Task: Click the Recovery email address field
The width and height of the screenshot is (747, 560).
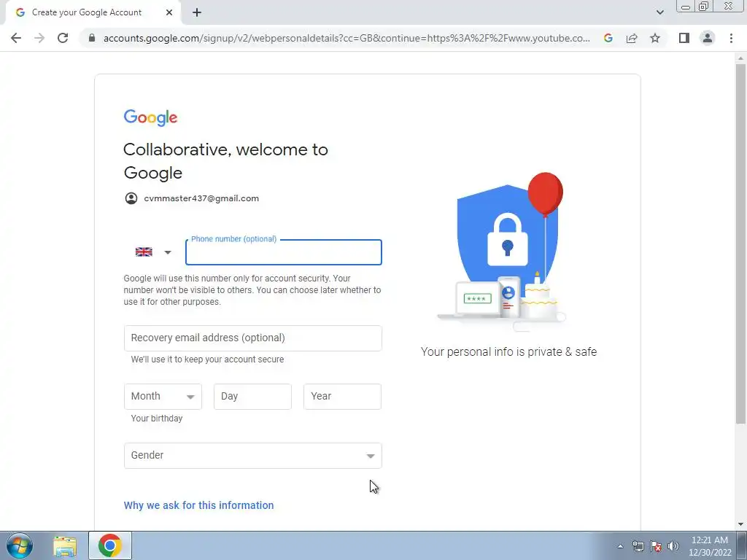Action: [x=253, y=338]
